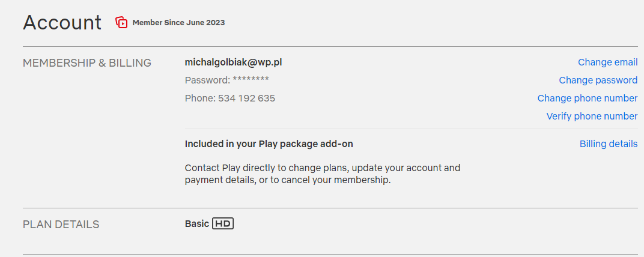This screenshot has width=644, height=257.
Task: Click the Included in your Play package heading
Action: 269,144
